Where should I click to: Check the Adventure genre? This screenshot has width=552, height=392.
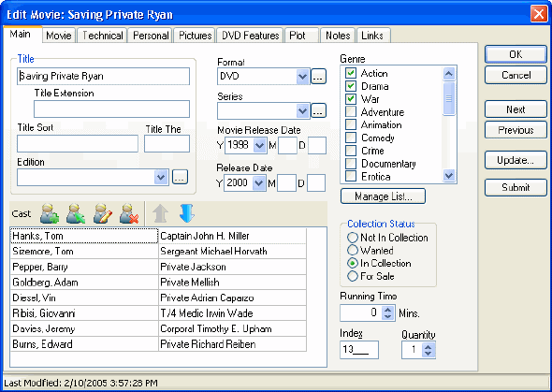pyautogui.click(x=350, y=112)
